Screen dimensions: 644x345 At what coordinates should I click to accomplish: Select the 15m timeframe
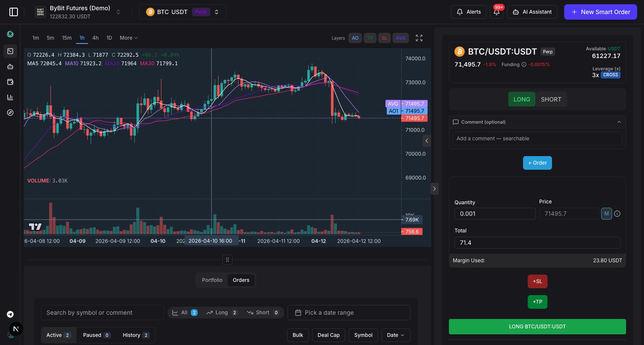pos(67,38)
